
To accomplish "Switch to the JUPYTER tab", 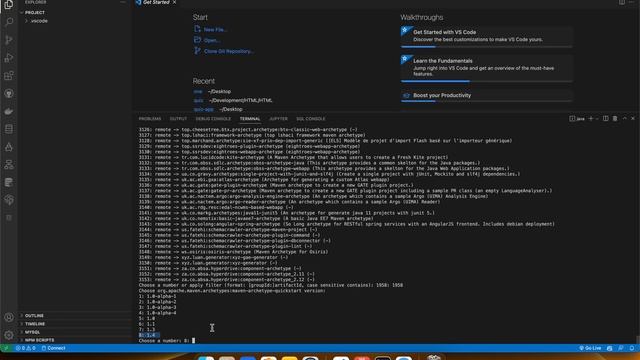I will coord(278,119).
